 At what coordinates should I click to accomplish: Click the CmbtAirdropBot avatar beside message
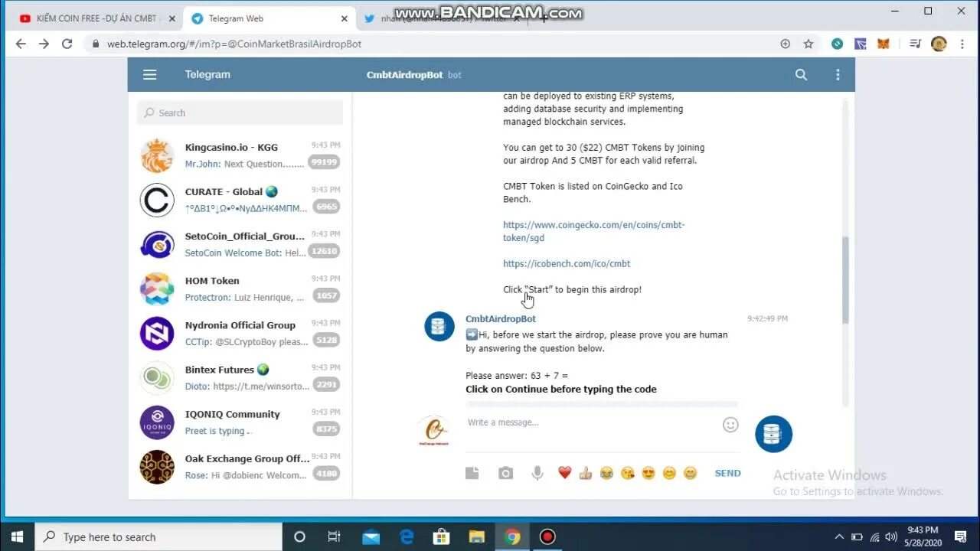[x=439, y=327]
